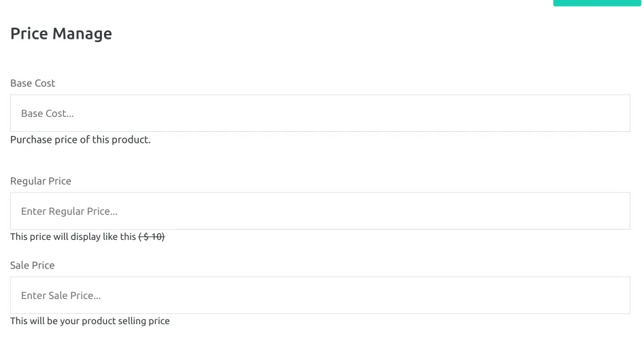Click 'display' in the Regular Price hint

(86, 237)
